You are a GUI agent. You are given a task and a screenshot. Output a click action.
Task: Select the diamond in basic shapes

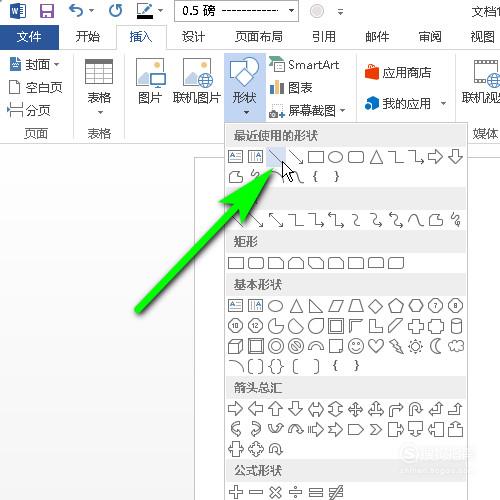pos(376,306)
